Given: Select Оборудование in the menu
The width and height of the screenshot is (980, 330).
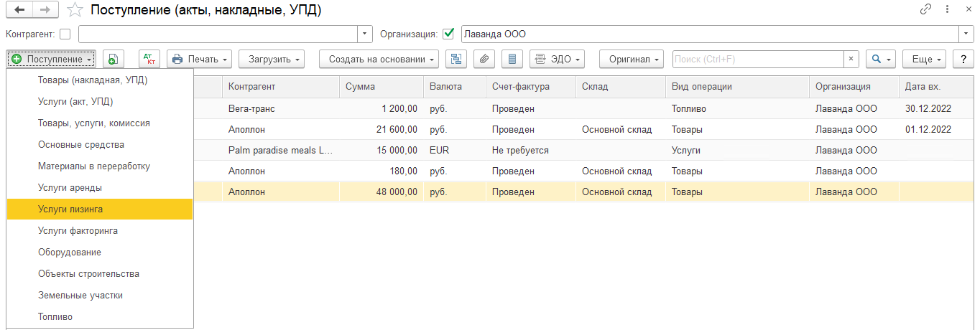Looking at the screenshot, I should coord(100,253).
